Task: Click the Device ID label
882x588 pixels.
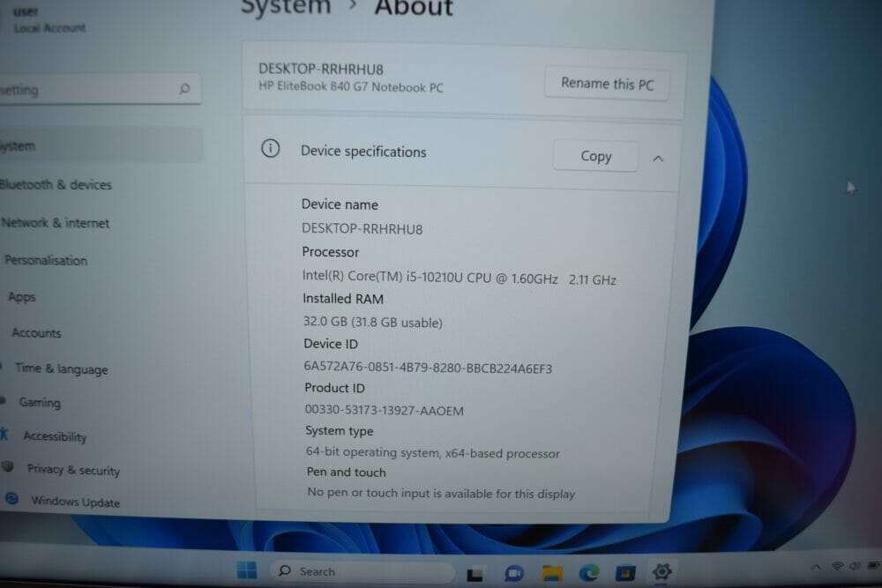Action: click(331, 344)
